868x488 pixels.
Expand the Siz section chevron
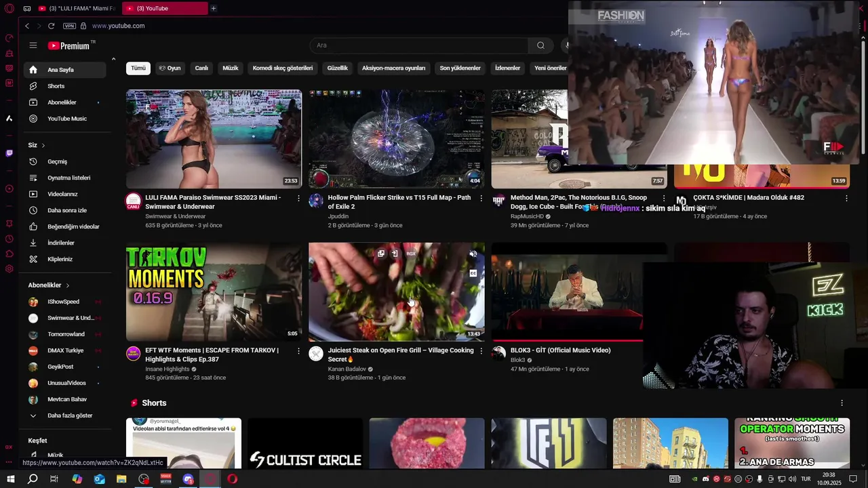click(43, 145)
